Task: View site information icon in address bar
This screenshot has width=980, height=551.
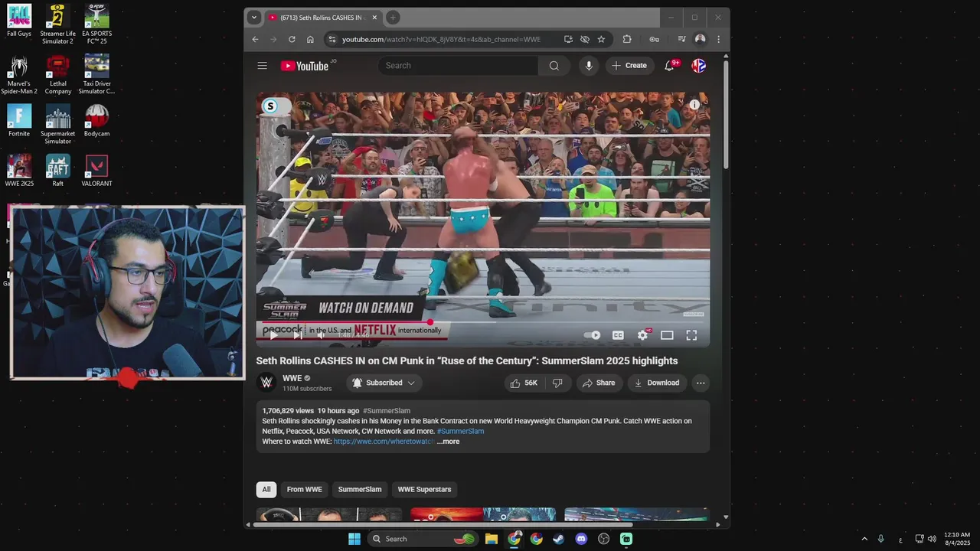Action: 331,39
